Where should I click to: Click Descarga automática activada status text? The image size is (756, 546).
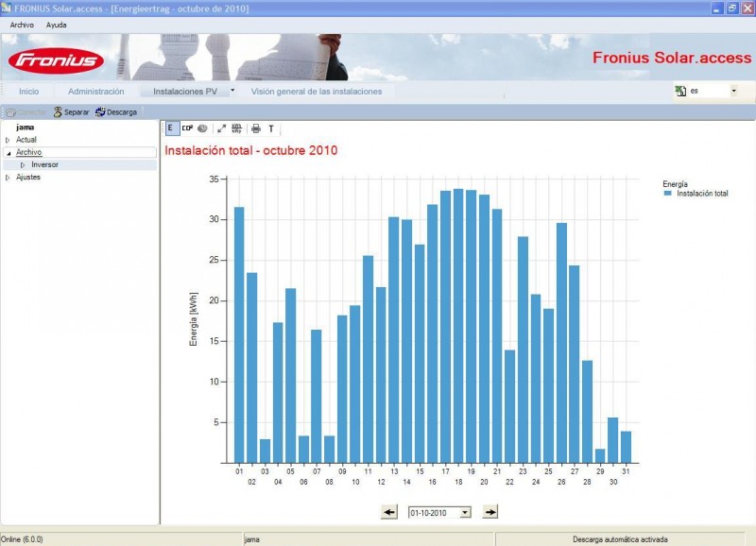[620, 539]
